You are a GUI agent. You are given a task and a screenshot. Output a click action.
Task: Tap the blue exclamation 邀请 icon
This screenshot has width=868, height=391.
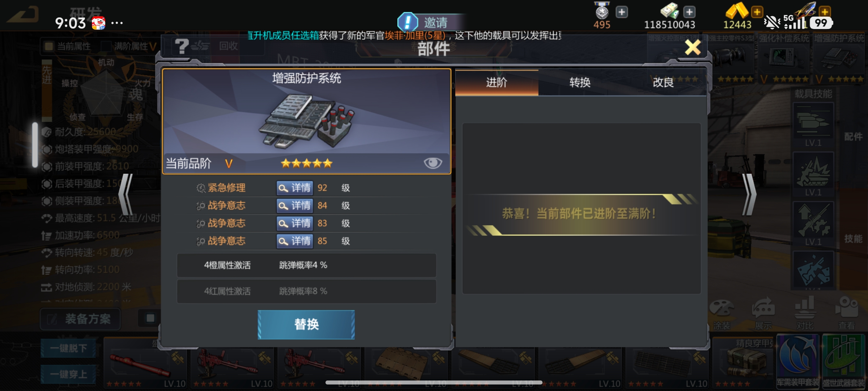pos(408,22)
